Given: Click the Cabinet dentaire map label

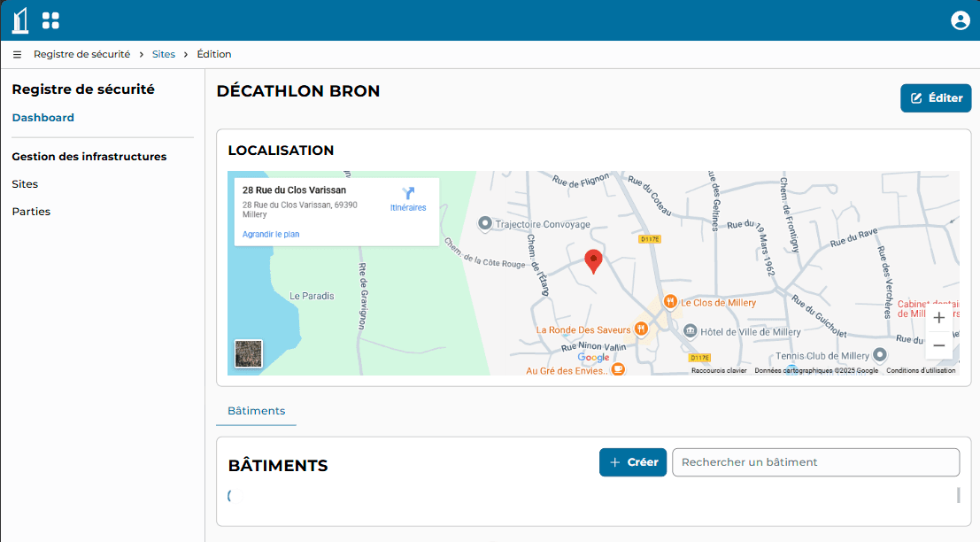Looking at the screenshot, I should point(928,309).
